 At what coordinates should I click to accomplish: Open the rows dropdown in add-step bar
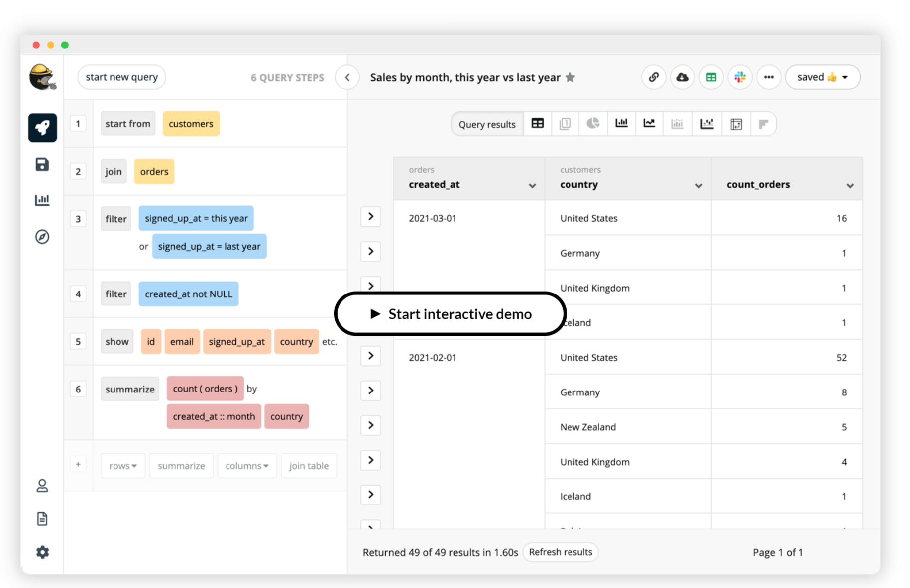pyautogui.click(x=123, y=466)
